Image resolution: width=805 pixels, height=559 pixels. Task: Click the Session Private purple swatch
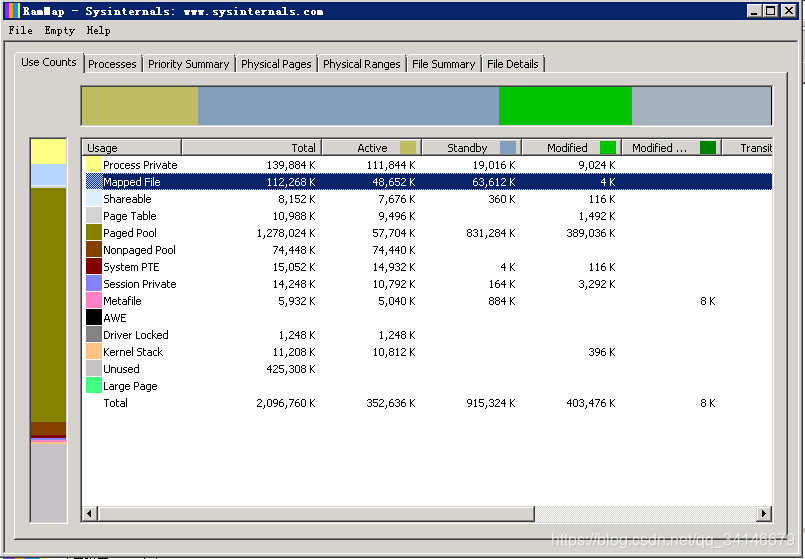(93, 283)
